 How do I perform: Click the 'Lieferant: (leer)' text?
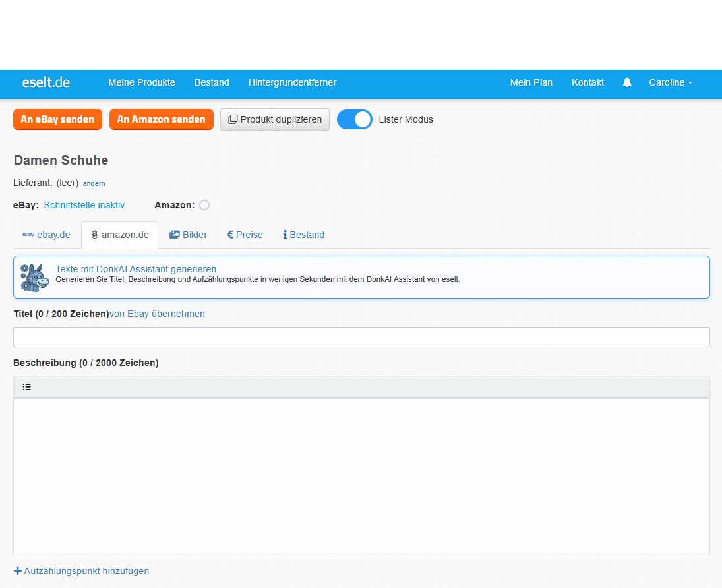46,183
